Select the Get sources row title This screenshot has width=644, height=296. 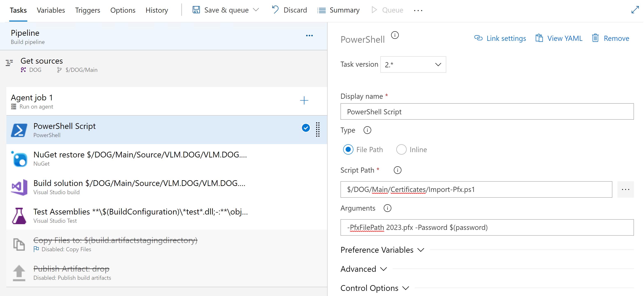[41, 61]
